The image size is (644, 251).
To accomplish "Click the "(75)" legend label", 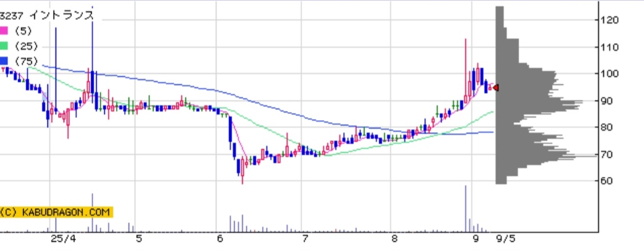I will tap(26, 61).
